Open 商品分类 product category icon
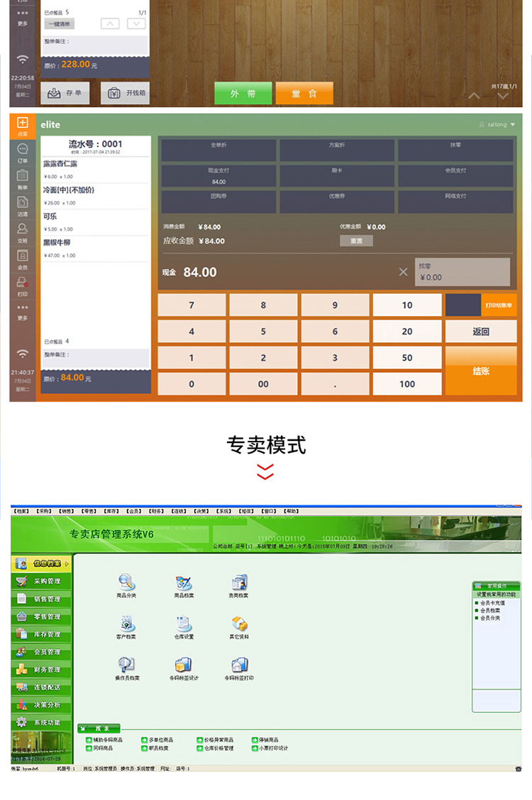 click(x=126, y=586)
